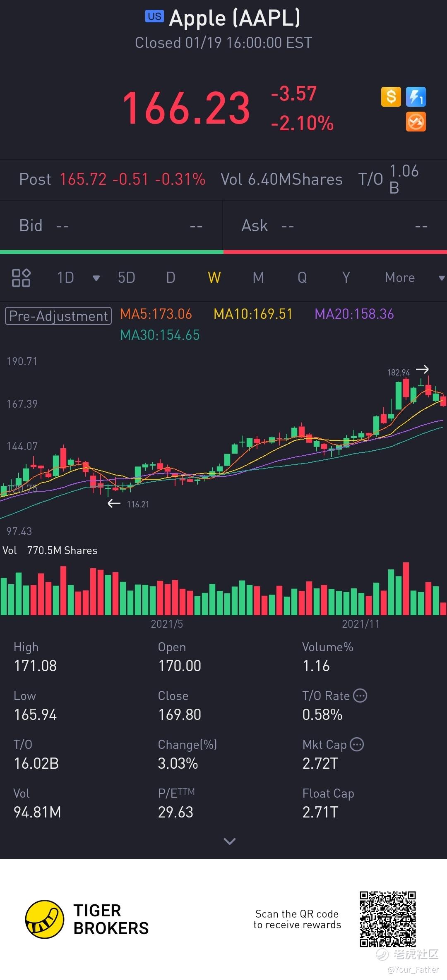Image resolution: width=447 pixels, height=980 pixels.
Task: Tap the Volume% value 1.16
Action: 316,666
